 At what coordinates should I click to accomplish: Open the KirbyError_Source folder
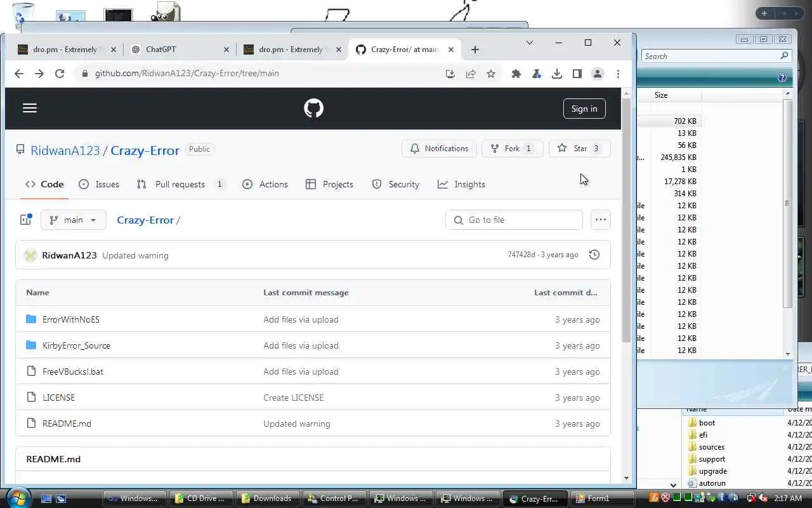(x=76, y=345)
